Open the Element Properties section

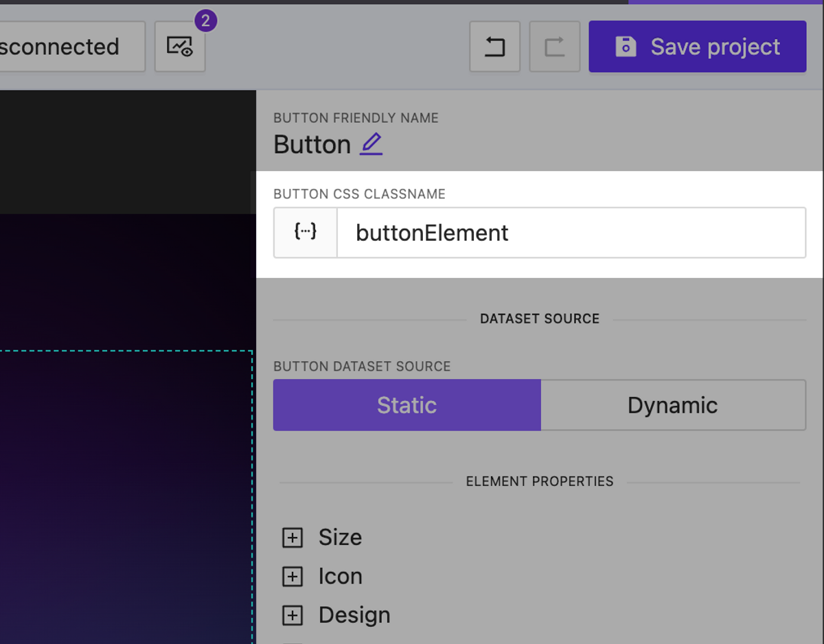click(540, 481)
